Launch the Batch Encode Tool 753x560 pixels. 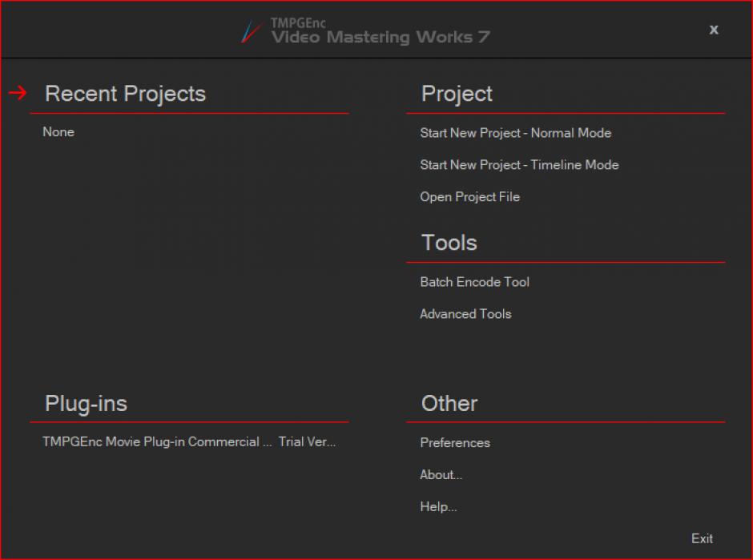(474, 282)
